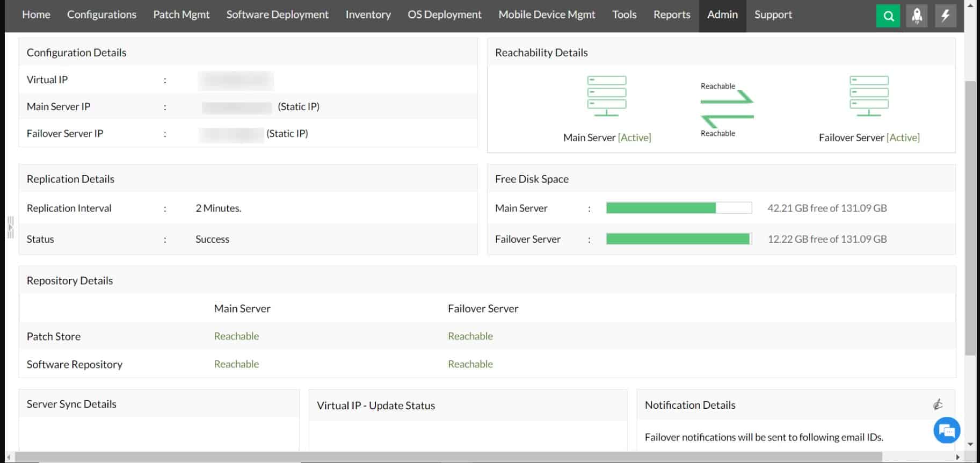Click Failover notifications email IDs text
Viewport: 980px width, 463px height.
(764, 437)
